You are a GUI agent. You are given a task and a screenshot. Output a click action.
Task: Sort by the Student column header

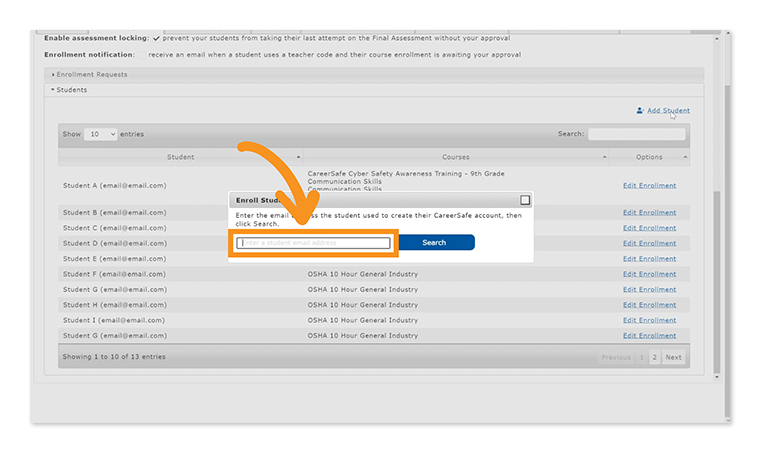(180, 157)
